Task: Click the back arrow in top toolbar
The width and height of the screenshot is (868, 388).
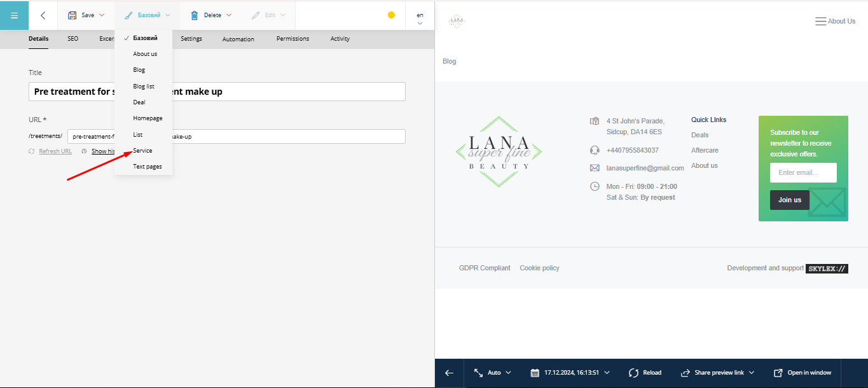Action: [43, 15]
